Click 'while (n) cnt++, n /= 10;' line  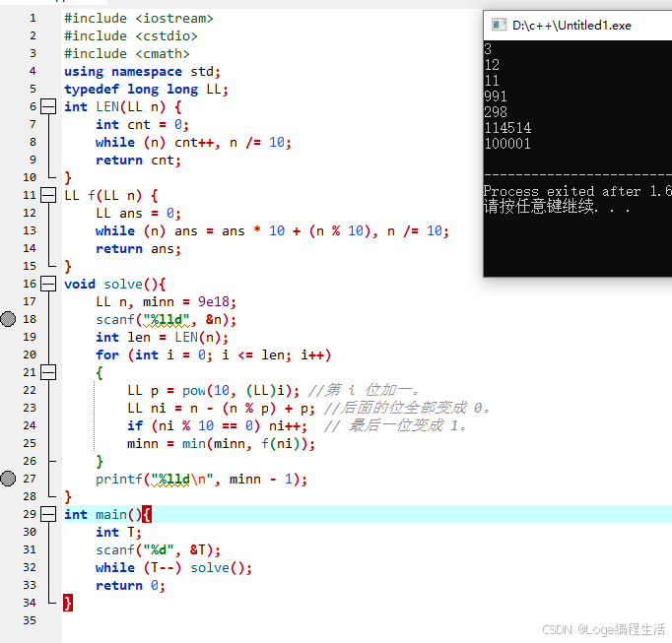click(193, 142)
